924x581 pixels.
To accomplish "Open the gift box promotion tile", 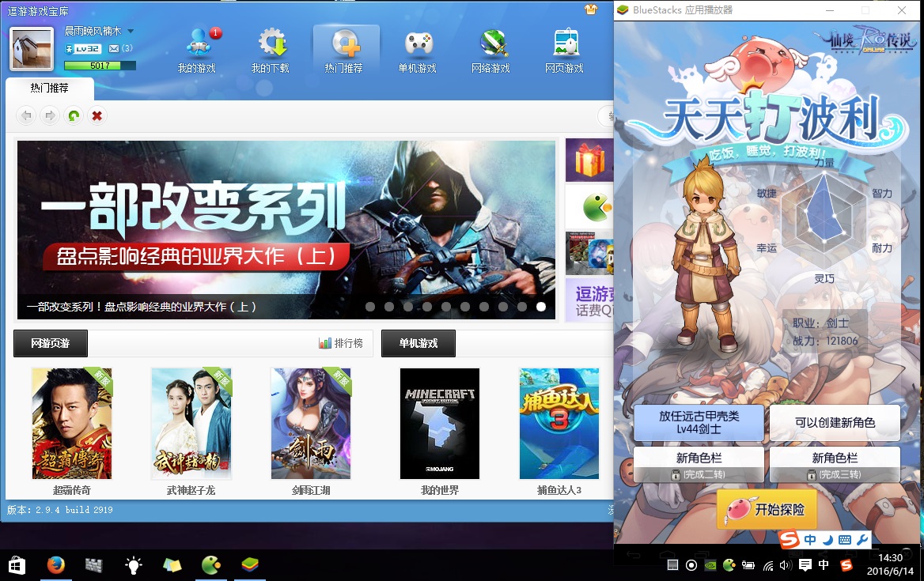I will click(589, 160).
